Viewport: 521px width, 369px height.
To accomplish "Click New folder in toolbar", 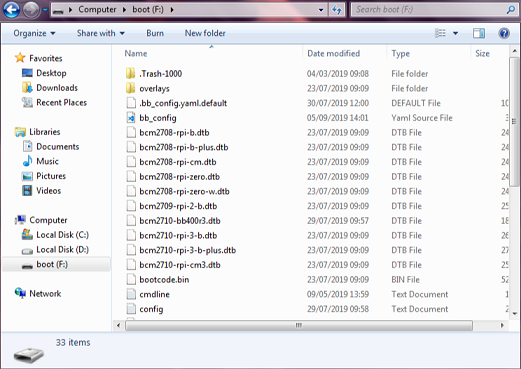I will (205, 33).
